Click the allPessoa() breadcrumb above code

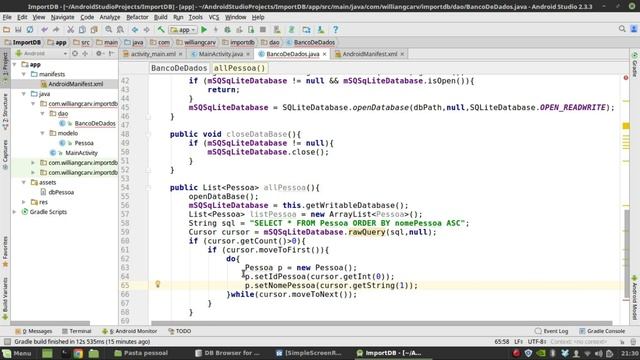tap(239, 68)
